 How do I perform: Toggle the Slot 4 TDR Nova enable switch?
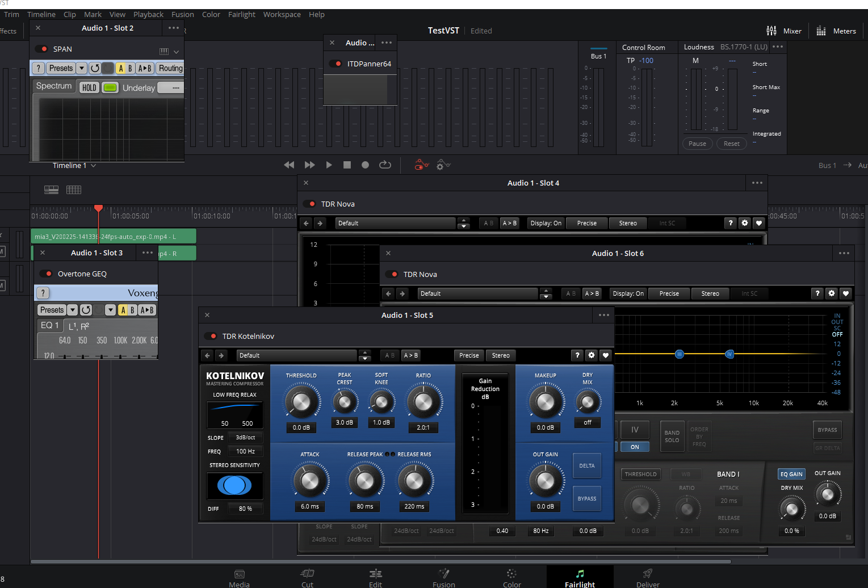point(309,204)
